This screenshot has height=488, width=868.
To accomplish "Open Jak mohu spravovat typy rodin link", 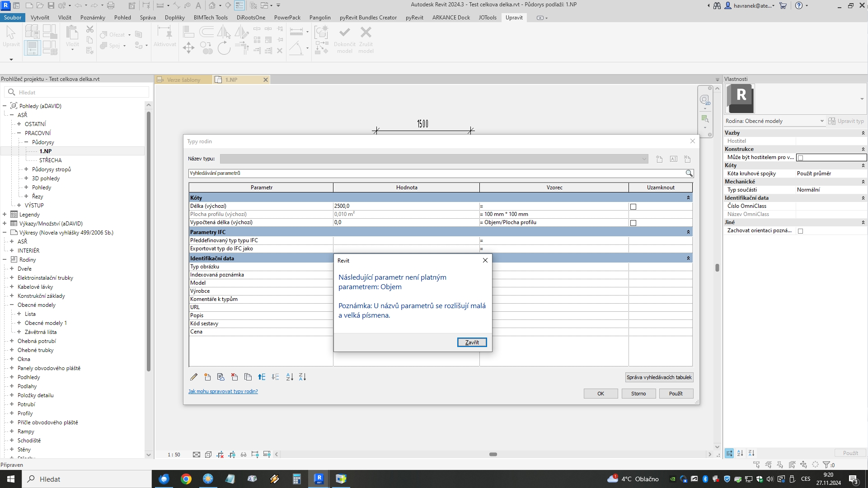I will pyautogui.click(x=223, y=391).
